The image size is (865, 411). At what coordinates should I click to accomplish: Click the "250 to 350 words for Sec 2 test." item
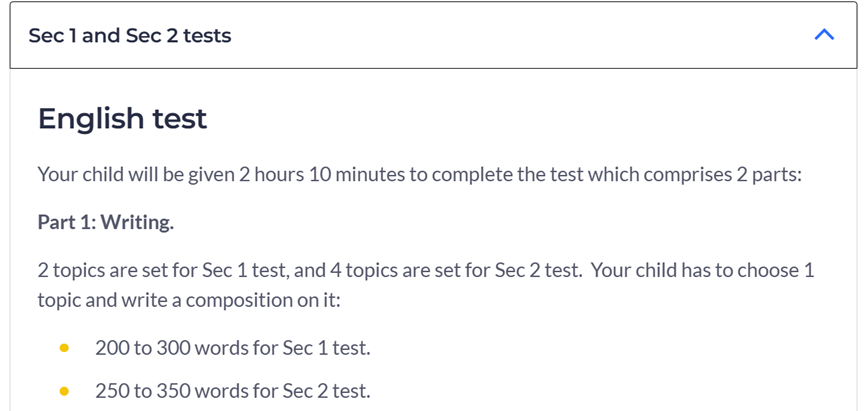click(x=233, y=391)
